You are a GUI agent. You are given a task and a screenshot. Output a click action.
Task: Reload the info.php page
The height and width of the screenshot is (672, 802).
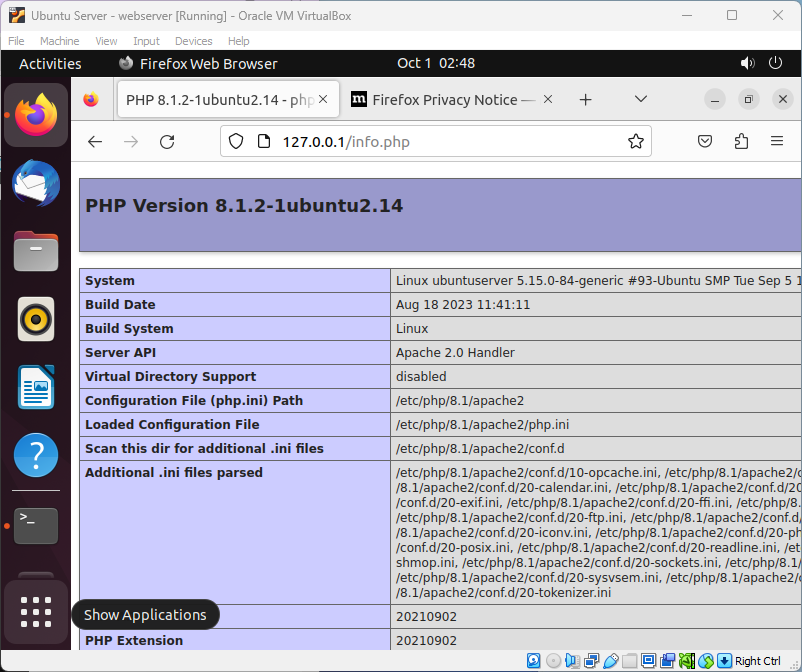coord(167,142)
